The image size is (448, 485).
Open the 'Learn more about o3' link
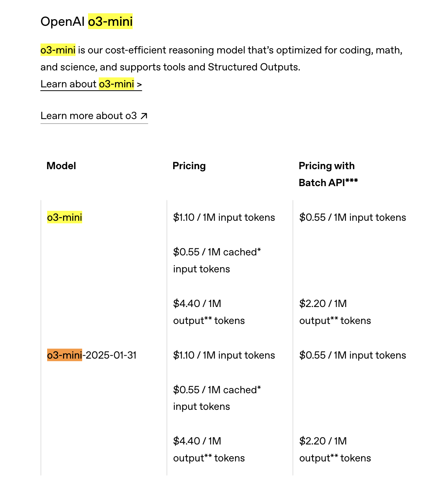[x=94, y=116]
